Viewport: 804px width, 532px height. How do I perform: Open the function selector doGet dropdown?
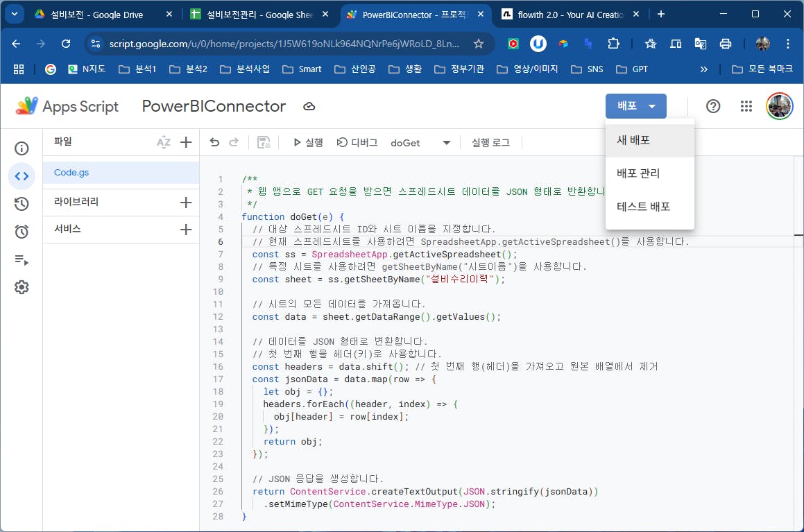(420, 143)
